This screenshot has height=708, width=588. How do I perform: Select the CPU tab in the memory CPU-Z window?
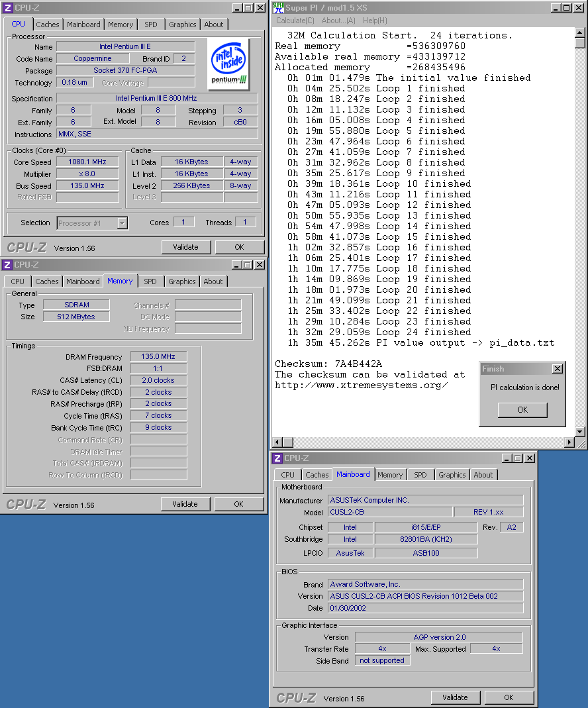[18, 281]
